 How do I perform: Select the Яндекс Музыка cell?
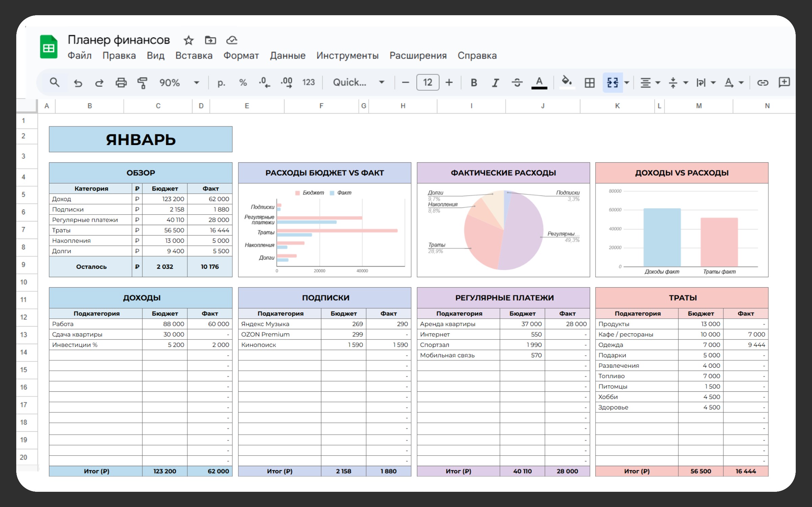click(x=280, y=324)
